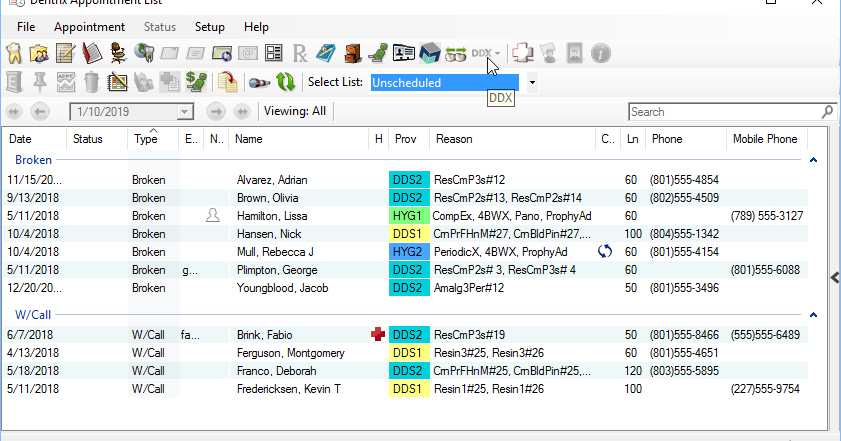The height and width of the screenshot is (441, 841).
Task: Open the red Appointment Book icon
Action: [x=92, y=53]
